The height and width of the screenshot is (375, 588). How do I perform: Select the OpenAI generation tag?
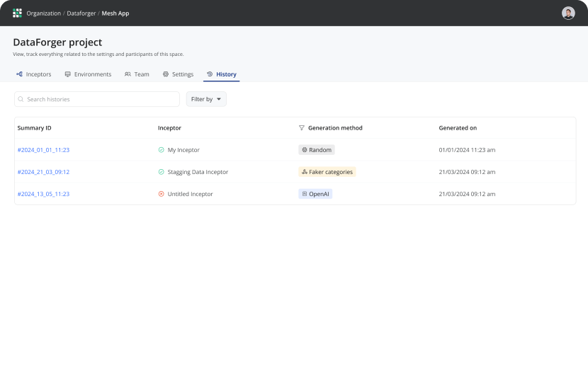click(x=315, y=194)
